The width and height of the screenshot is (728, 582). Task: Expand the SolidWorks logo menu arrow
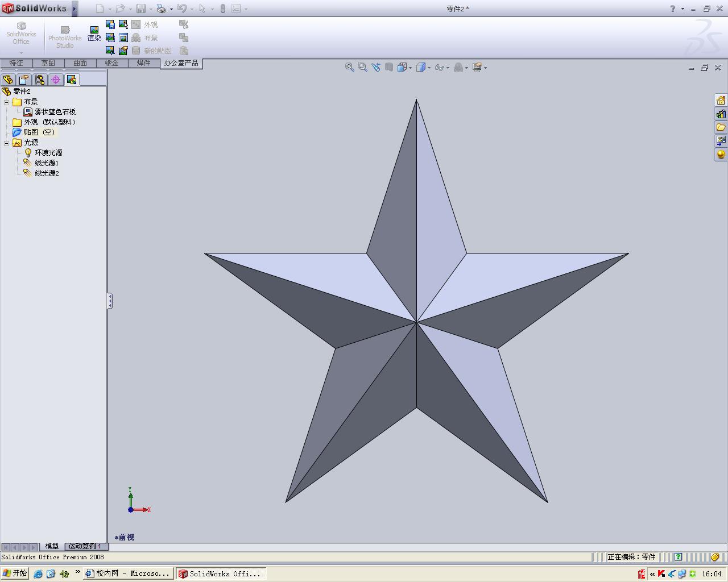[74, 9]
